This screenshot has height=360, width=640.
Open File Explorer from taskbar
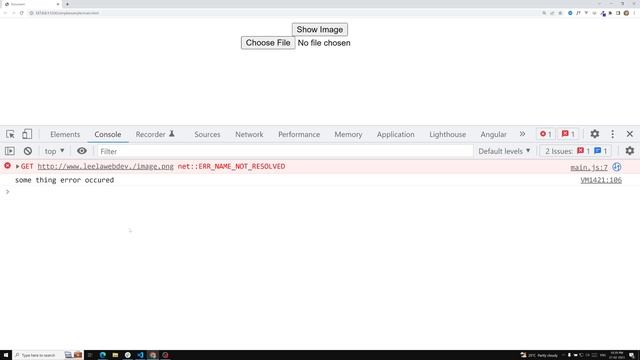(115, 355)
